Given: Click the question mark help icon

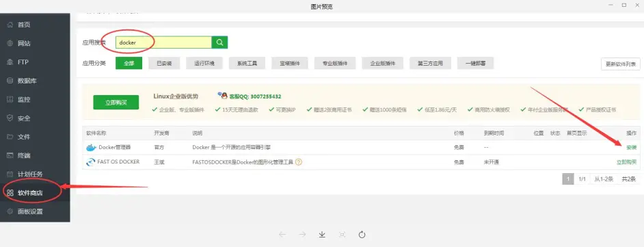Looking at the screenshot, I should (299, 162).
